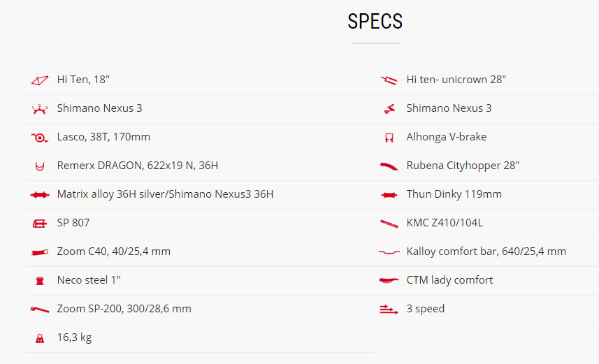Click the hub icon beside Matrix alloy 36H

tap(40, 195)
